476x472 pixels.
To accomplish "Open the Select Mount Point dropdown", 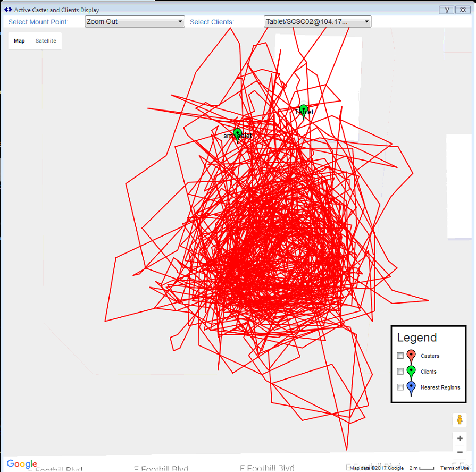I will [x=135, y=22].
